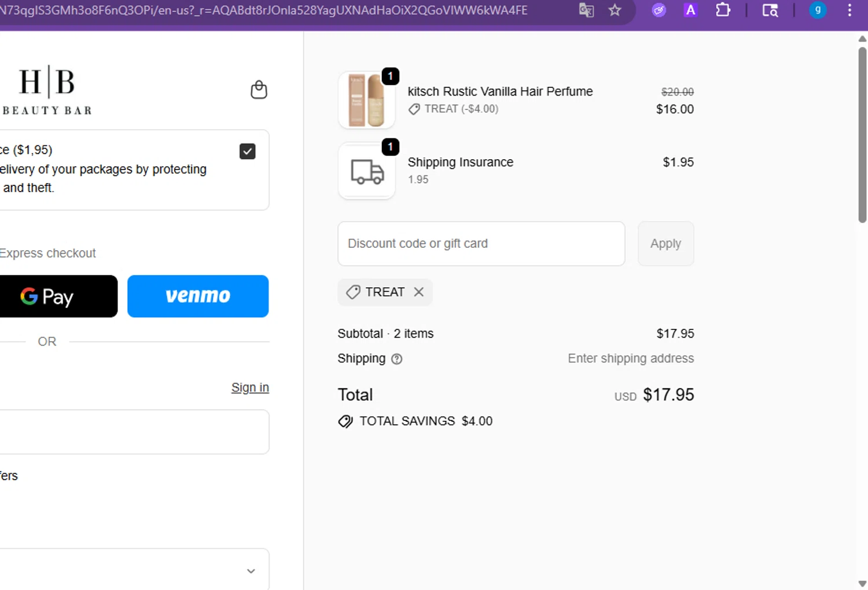
Task: Open the Chrome three-dot menu
Action: (x=849, y=10)
